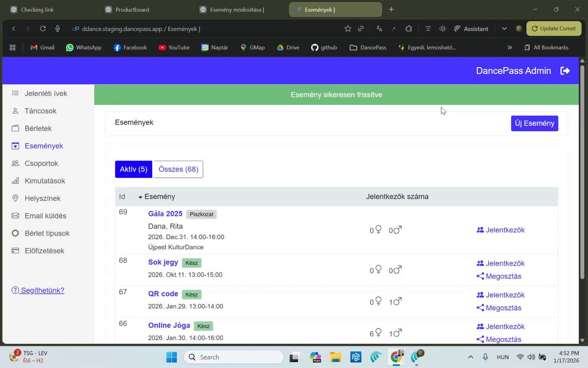Viewport: 588px width, 368px height.
Task: Open the QR code event
Action: (x=163, y=293)
